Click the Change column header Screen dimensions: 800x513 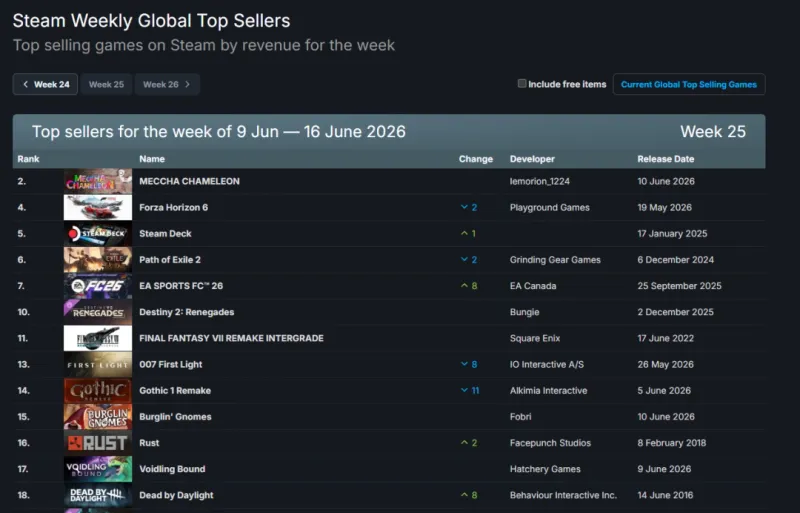click(476, 159)
